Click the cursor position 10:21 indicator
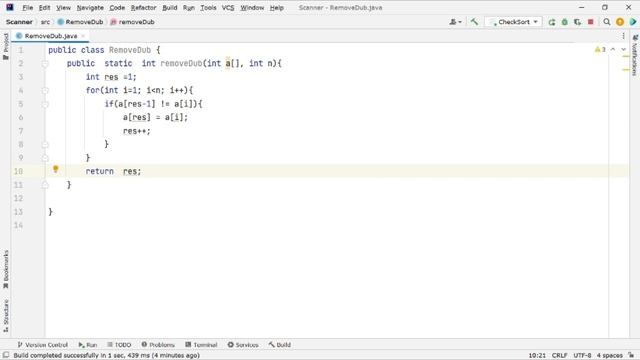 point(537,356)
